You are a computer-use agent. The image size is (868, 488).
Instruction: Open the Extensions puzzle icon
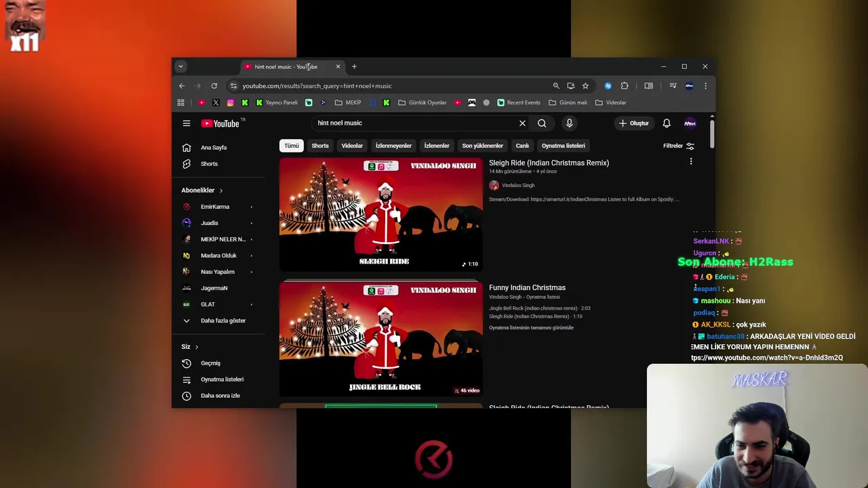click(625, 86)
